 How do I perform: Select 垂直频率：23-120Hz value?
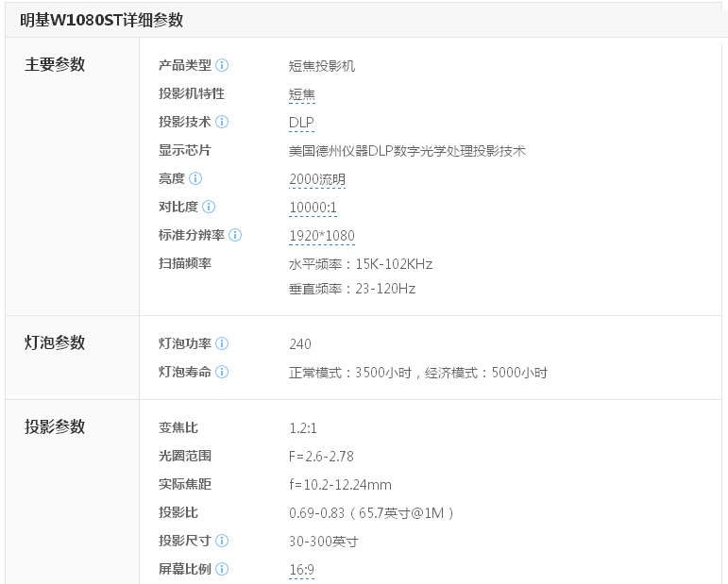point(352,289)
